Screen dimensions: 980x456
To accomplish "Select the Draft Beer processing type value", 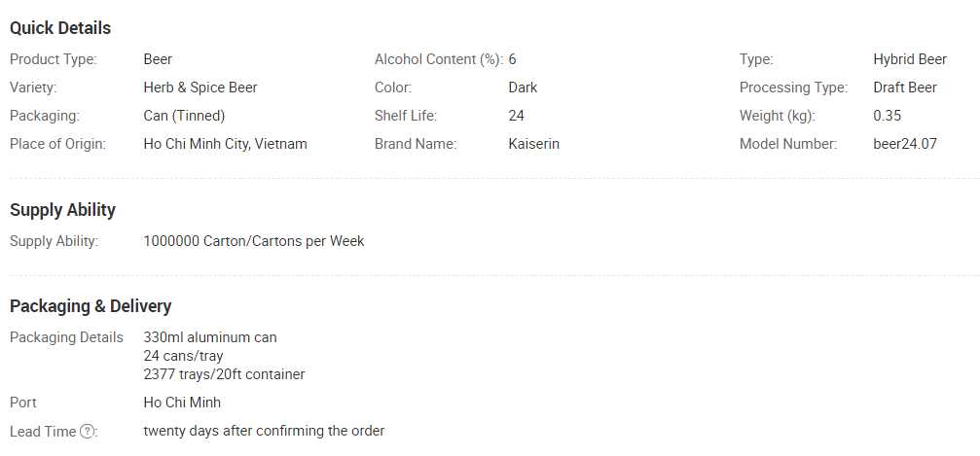I will [905, 88].
